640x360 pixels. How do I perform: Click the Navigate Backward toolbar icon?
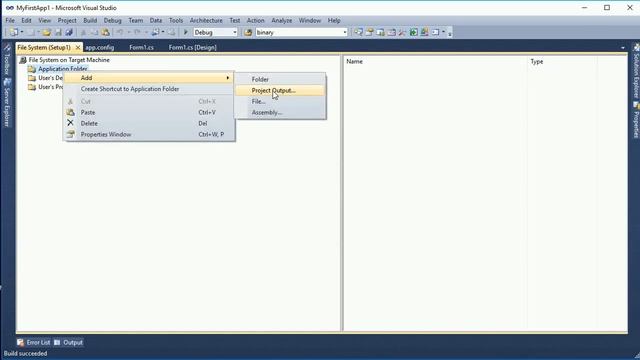(155, 32)
